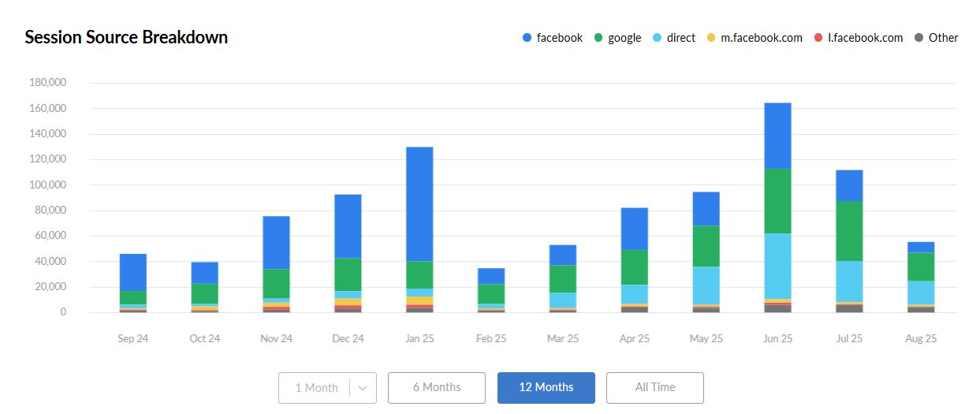Select the 12 Months range

click(546, 388)
